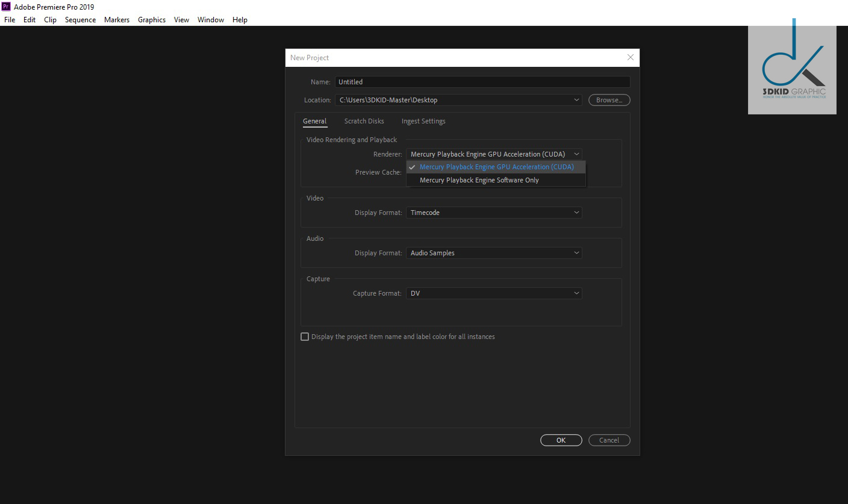Click the project Name input field
Image resolution: width=848 pixels, height=504 pixels.
pyautogui.click(x=482, y=82)
